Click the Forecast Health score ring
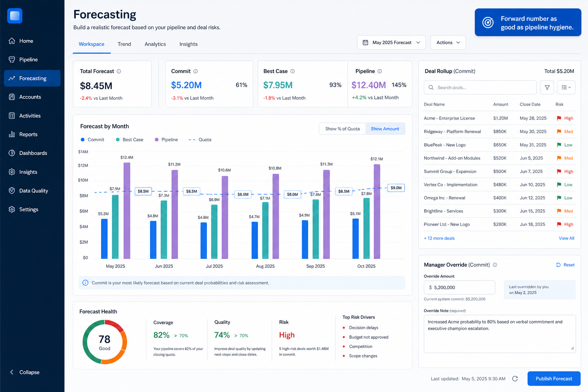The height and width of the screenshot is (392, 588). click(x=105, y=342)
